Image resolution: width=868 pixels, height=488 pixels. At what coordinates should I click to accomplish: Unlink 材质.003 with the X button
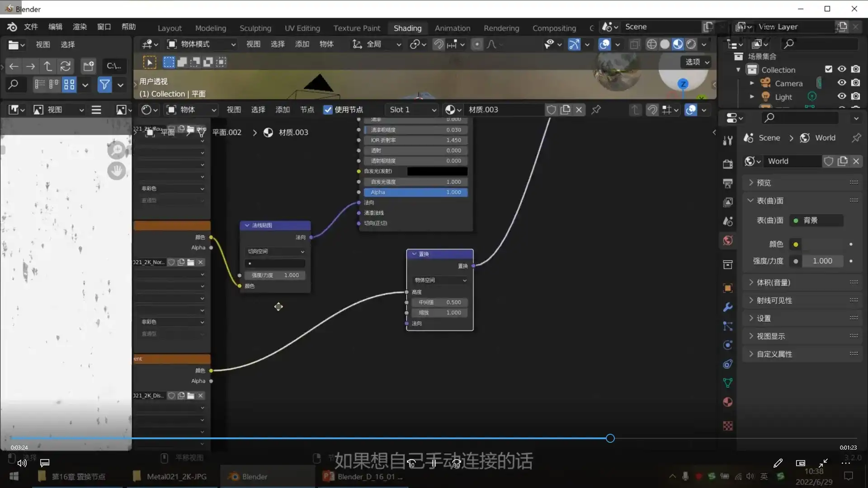[579, 109]
